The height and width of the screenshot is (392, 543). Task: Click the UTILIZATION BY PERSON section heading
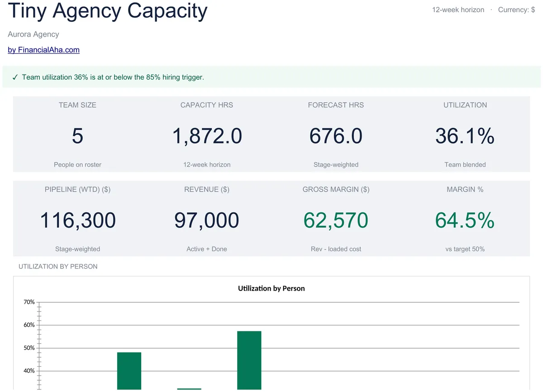pos(58,267)
